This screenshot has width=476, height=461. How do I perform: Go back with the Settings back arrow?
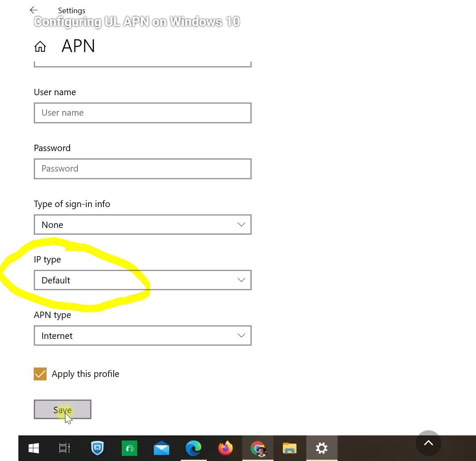[x=34, y=10]
